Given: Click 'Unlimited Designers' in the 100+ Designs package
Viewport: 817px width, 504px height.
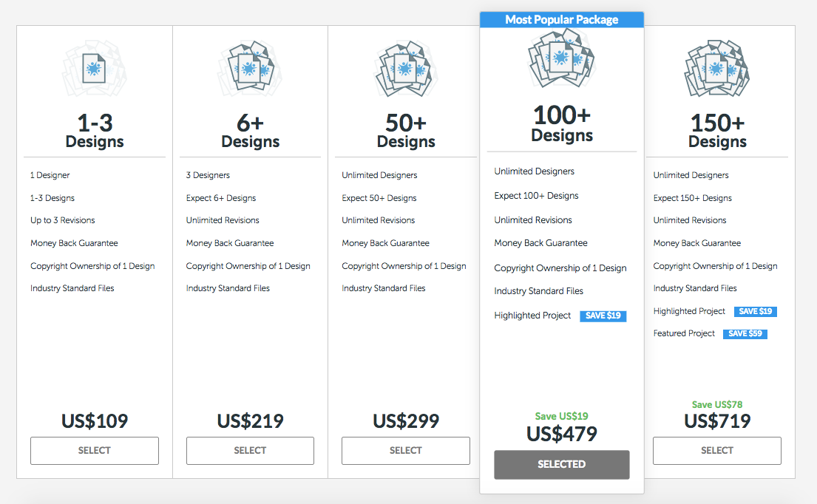Looking at the screenshot, I should click(534, 171).
